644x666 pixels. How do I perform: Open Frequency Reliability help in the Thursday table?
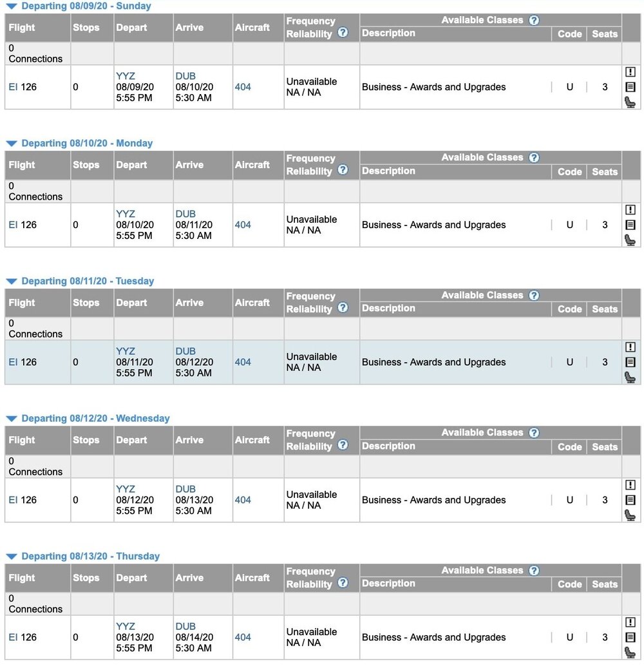[x=343, y=583]
